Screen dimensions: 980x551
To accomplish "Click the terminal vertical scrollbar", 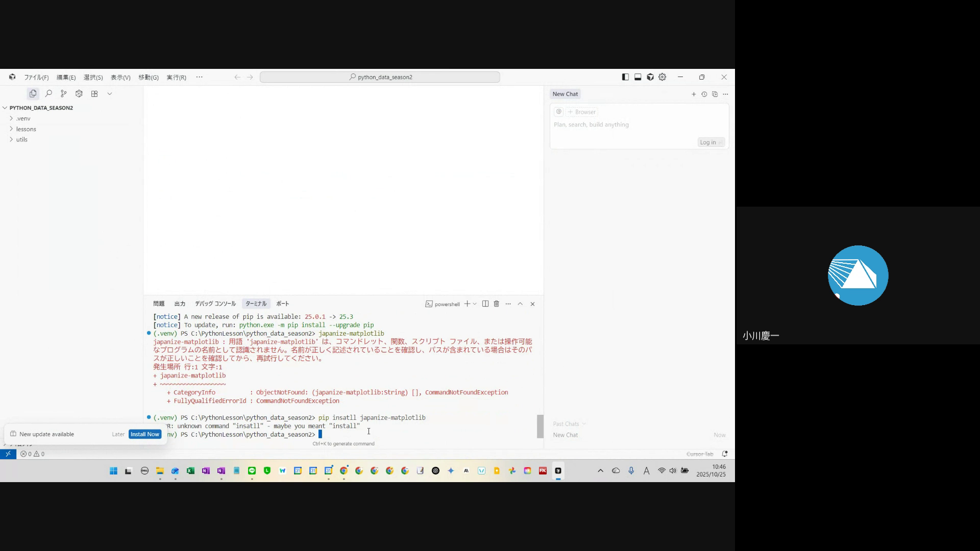I will point(540,427).
